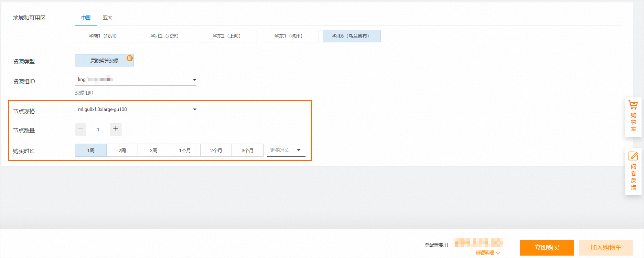
Task: Click the 加入购物车 button
Action: (x=606, y=248)
